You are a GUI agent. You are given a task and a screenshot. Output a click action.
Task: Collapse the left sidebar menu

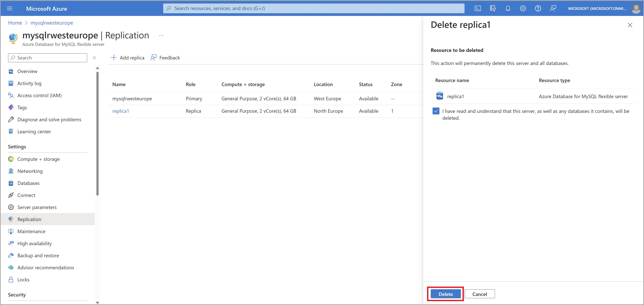pos(94,58)
